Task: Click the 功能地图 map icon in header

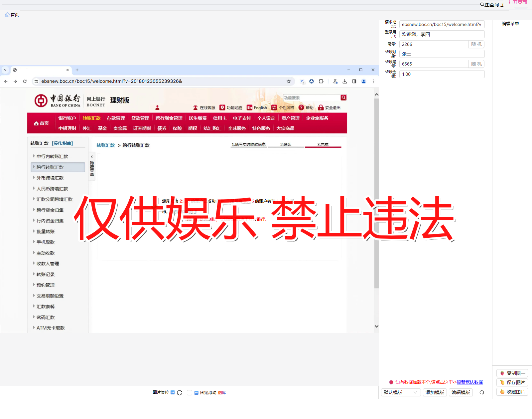Action: click(222, 107)
